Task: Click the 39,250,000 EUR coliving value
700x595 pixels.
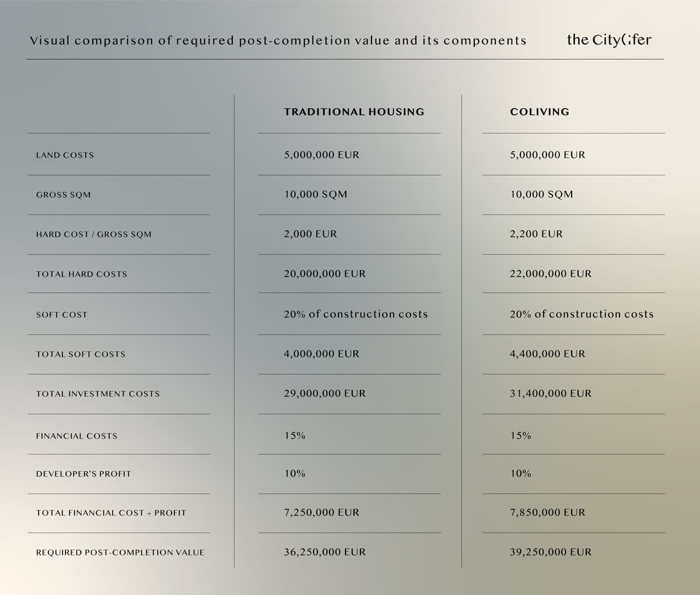Action: [551, 552]
